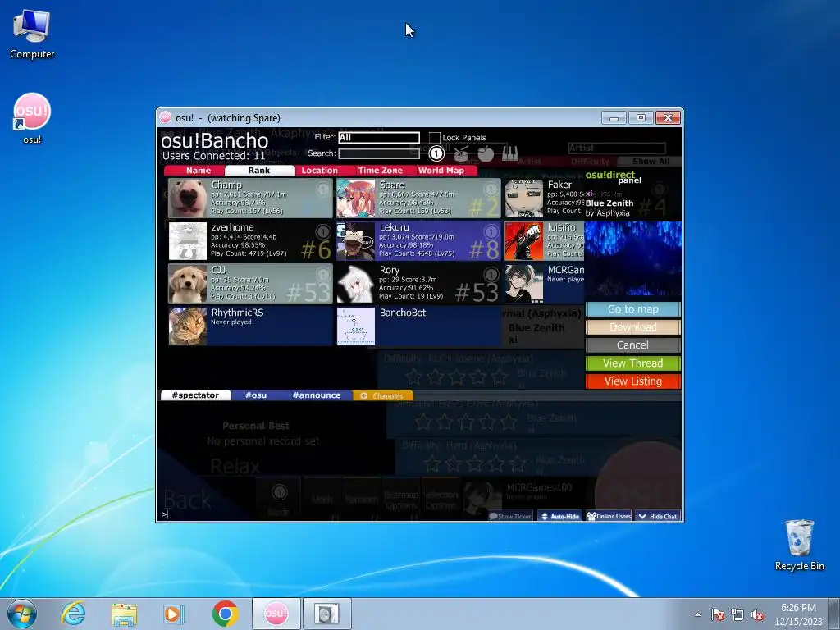The height and width of the screenshot is (630, 840).
Task: Open the Channels add button
Action: point(382,395)
